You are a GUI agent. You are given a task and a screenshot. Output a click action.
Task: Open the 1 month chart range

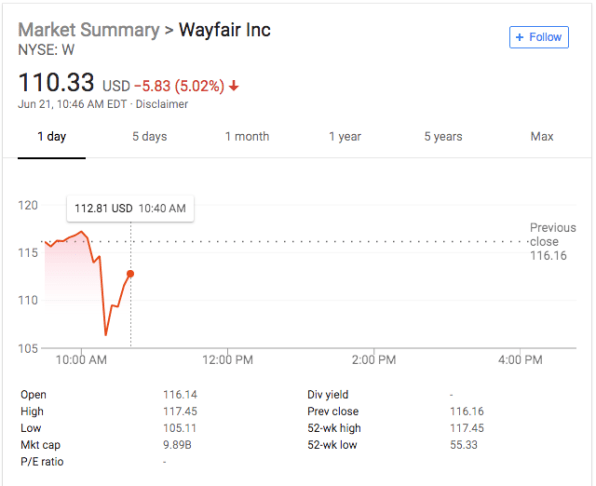pos(247,136)
